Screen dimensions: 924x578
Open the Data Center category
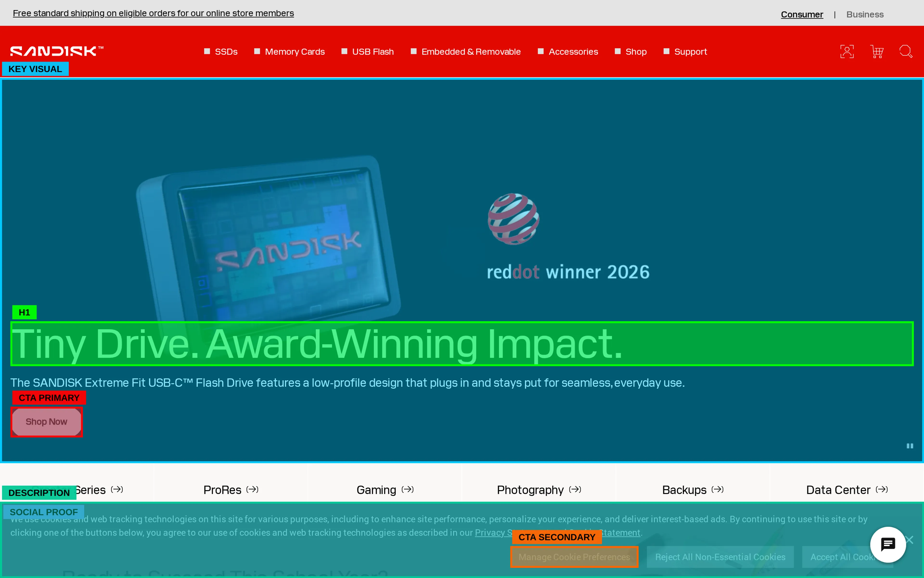click(847, 490)
